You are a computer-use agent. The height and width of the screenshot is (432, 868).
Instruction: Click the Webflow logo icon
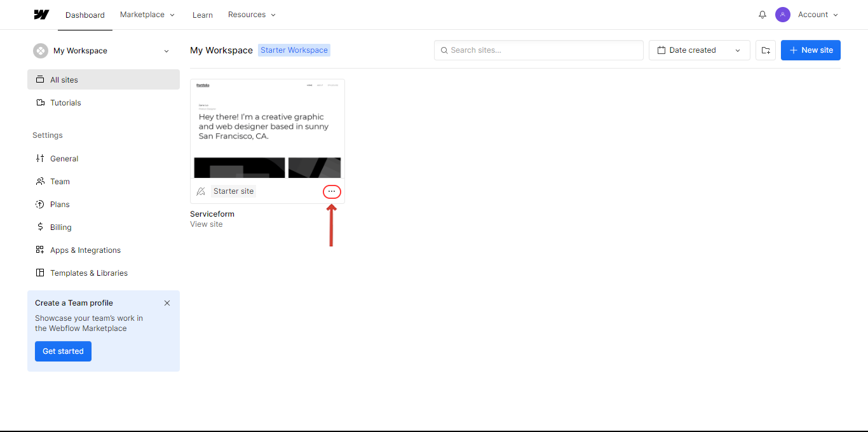tap(41, 15)
